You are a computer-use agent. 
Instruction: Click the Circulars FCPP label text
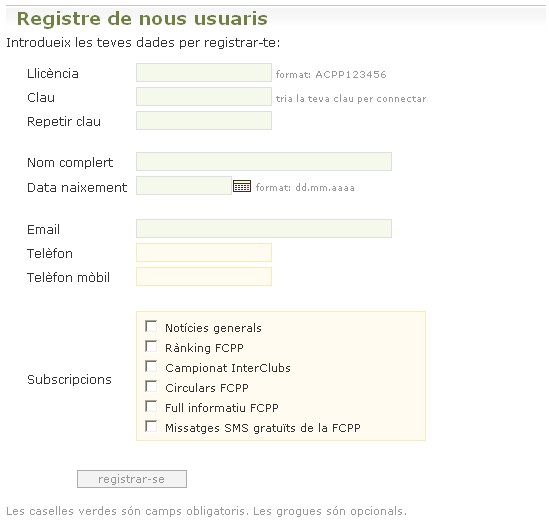click(207, 388)
